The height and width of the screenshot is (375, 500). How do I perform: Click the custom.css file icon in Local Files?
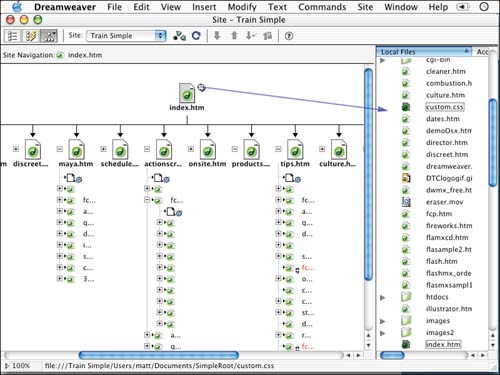pos(406,107)
